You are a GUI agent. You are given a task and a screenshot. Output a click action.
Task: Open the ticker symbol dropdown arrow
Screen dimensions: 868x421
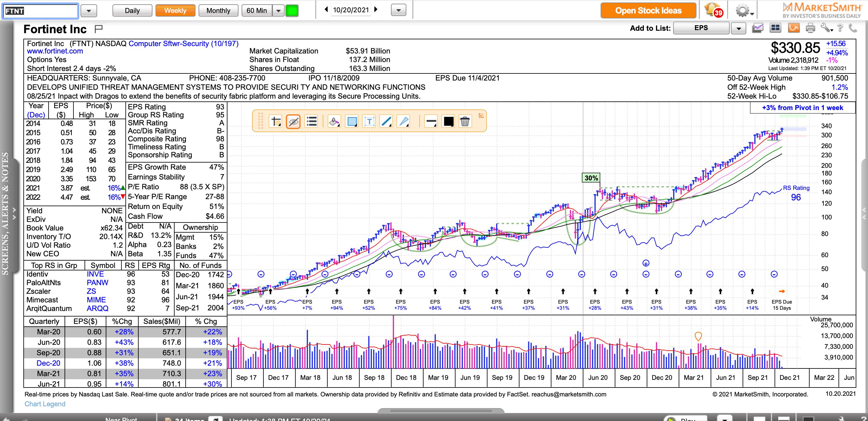pos(89,10)
